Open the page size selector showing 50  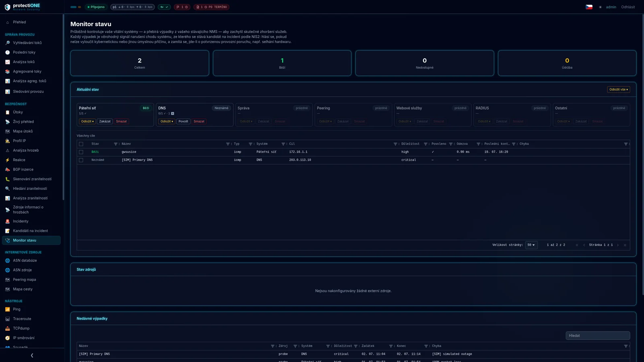click(531, 245)
